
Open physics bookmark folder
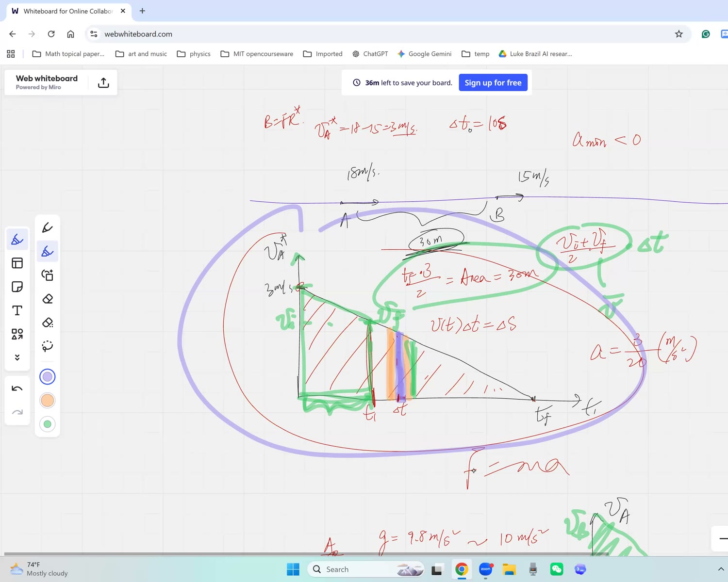[x=194, y=54]
